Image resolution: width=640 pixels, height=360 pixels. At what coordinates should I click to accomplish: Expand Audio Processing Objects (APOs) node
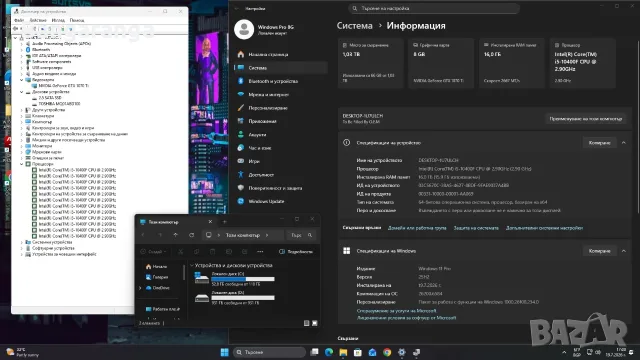[22, 44]
